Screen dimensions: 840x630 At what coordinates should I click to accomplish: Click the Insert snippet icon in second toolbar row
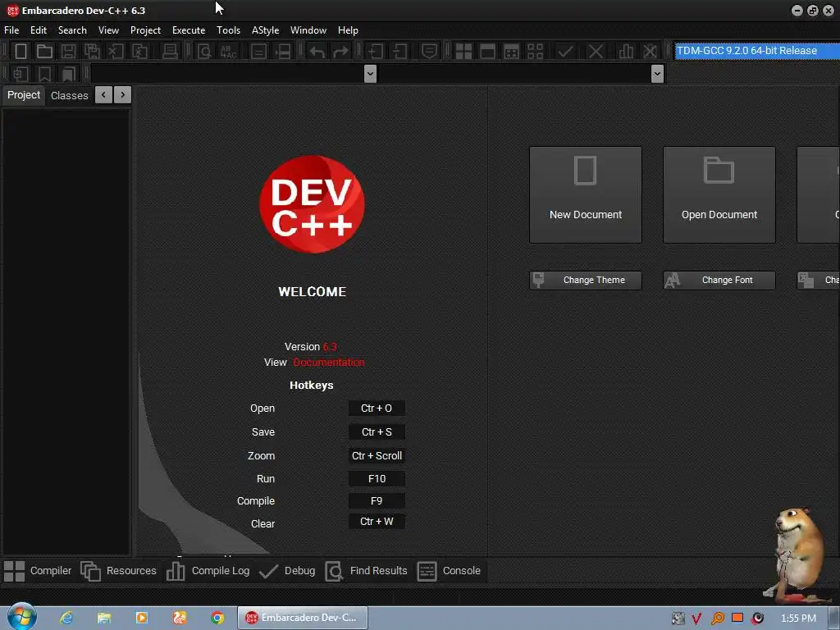[x=21, y=74]
